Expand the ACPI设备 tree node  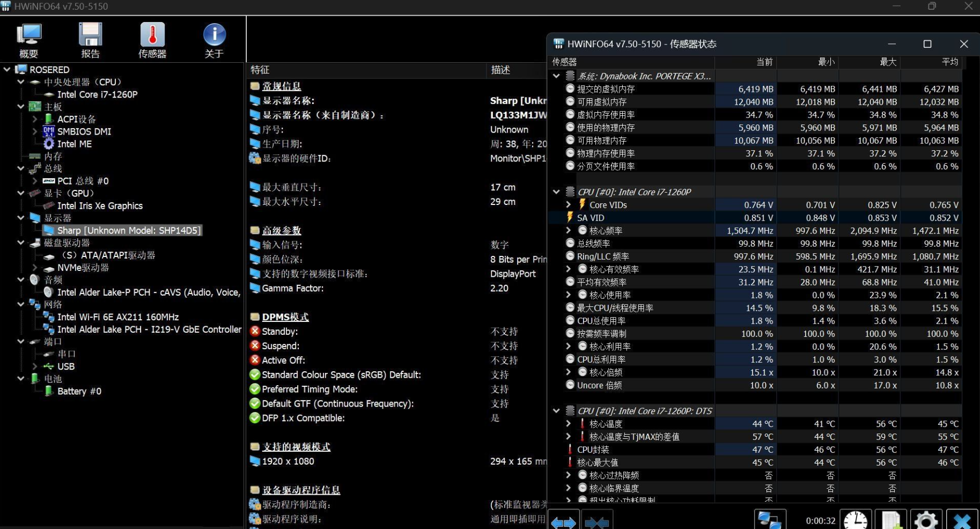tap(35, 119)
